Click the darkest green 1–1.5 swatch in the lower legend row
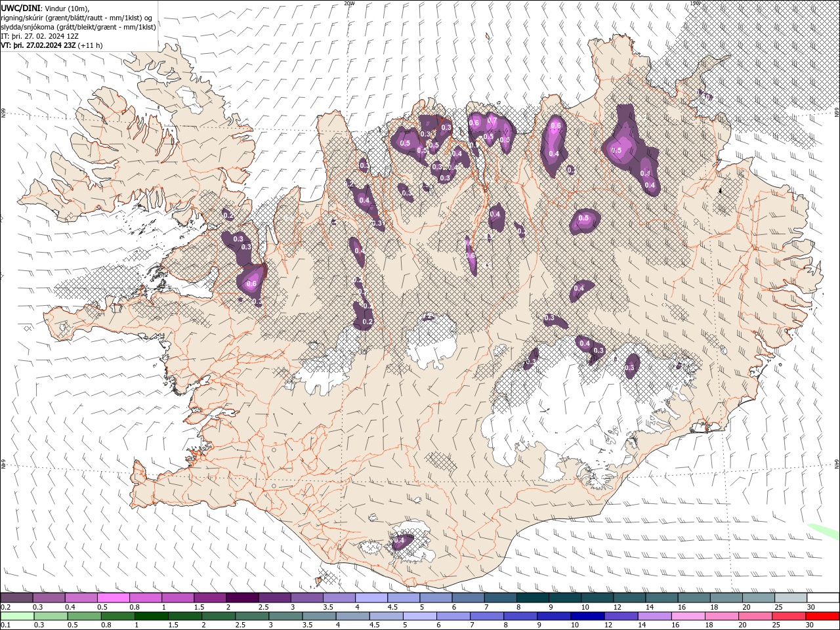The image size is (840, 630). pyautogui.click(x=152, y=616)
